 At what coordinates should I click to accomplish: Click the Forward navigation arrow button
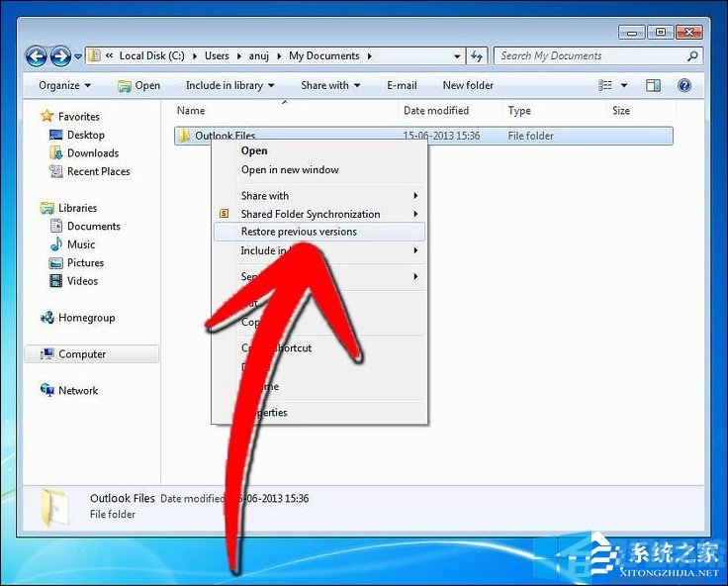point(60,56)
